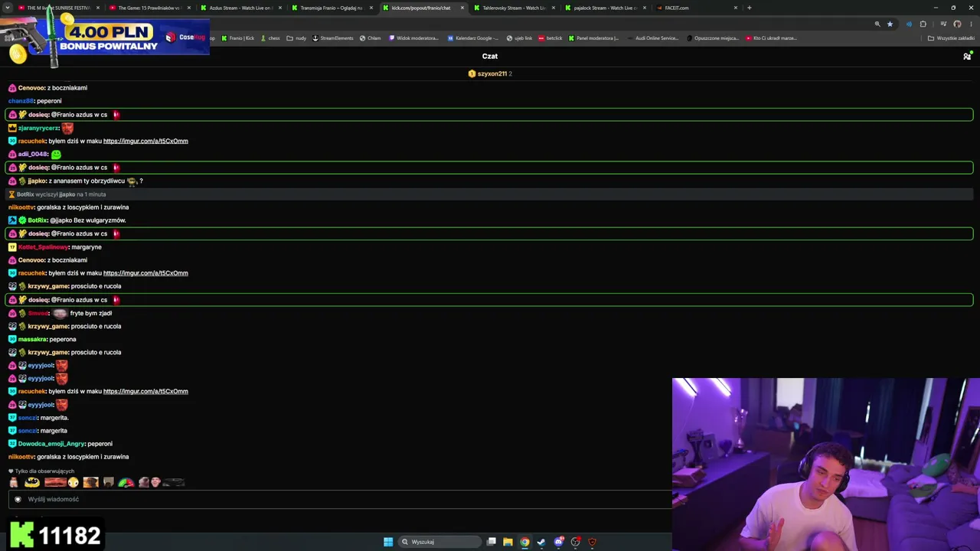Open StreamElements bookmark
This screenshot has height=551, width=980.
tap(333, 37)
